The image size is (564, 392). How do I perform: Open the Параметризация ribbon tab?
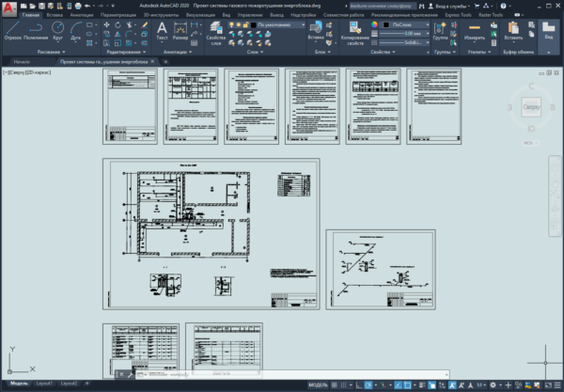point(118,15)
